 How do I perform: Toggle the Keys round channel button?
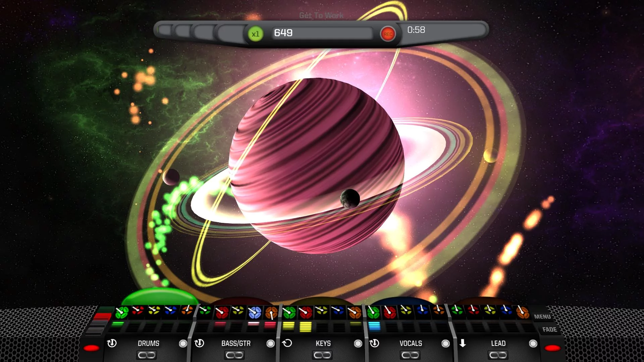pos(358,344)
